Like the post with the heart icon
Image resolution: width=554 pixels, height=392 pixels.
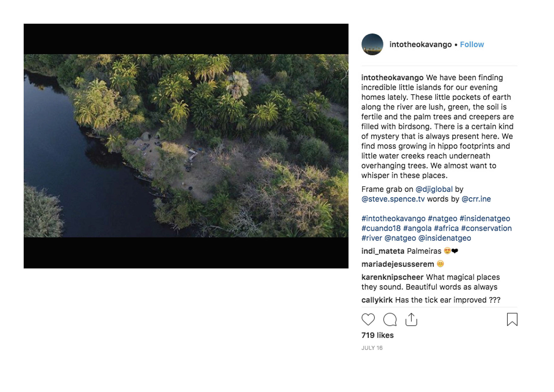(368, 319)
